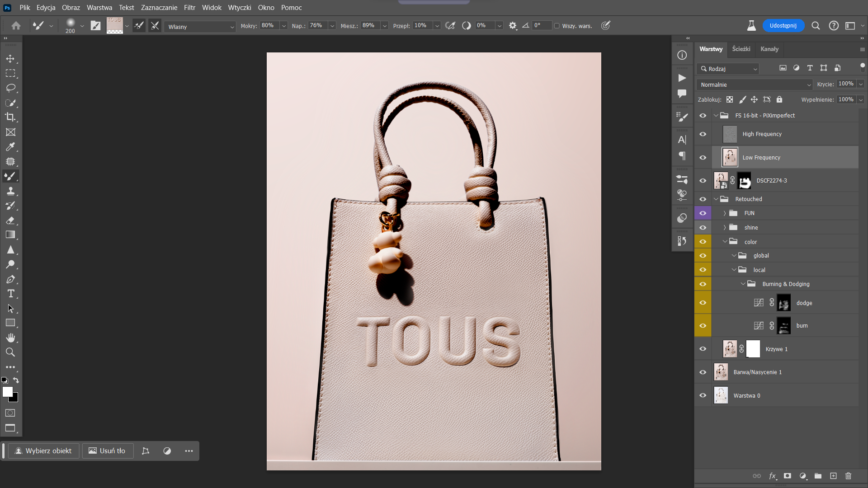
Task: Select the Lasso tool
Action: [10, 88]
